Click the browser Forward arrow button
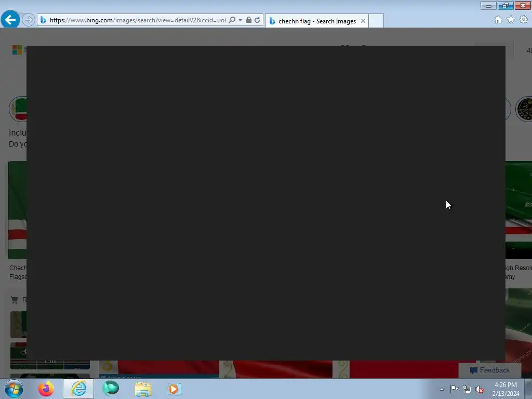Screen dimensions: 532x399 coord(29,20)
